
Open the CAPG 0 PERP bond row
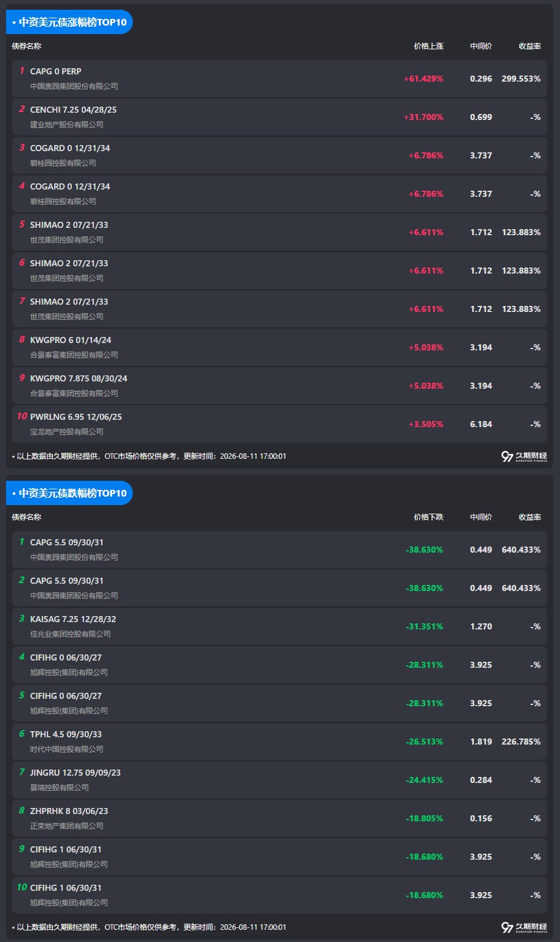pos(280,79)
